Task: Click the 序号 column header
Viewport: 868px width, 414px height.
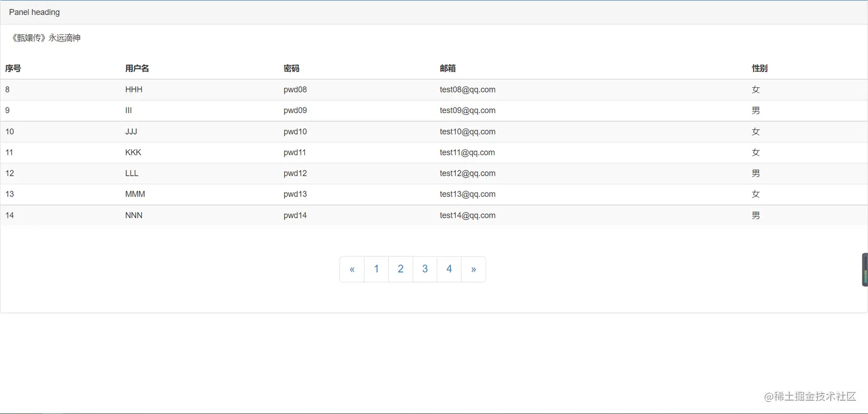Action: coord(13,68)
